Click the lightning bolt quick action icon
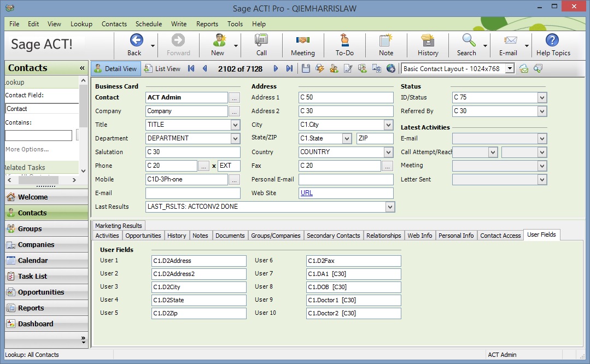 click(320, 68)
